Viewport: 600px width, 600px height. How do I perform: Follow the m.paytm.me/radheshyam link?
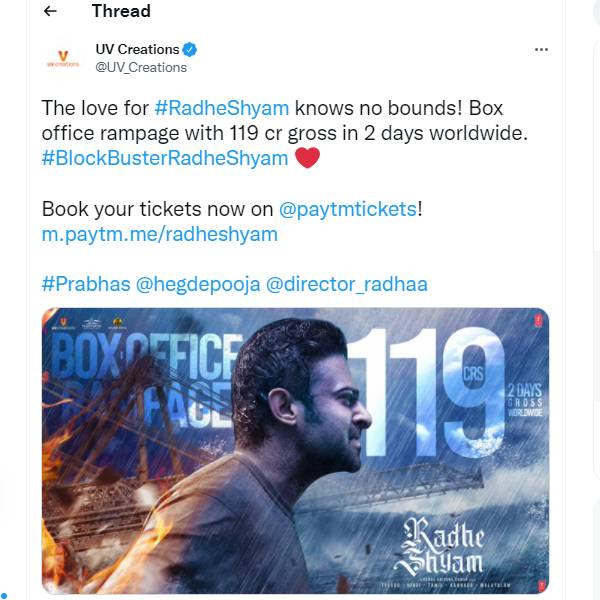point(160,234)
